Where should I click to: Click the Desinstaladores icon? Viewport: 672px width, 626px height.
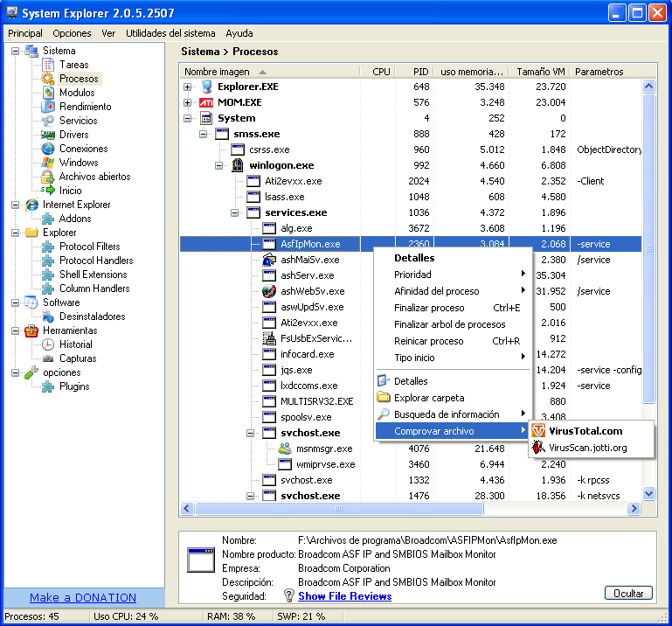[48, 316]
